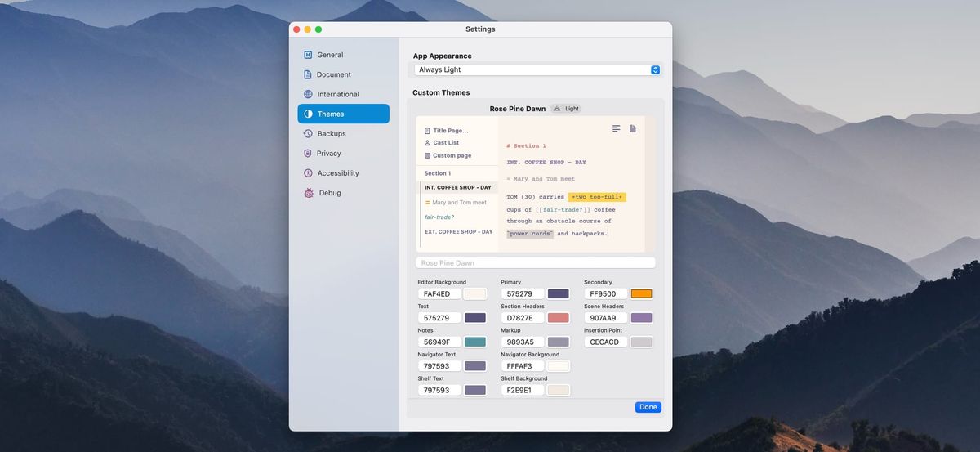Click the Backups clock icon
This screenshot has width=980, height=452.
pyautogui.click(x=308, y=133)
